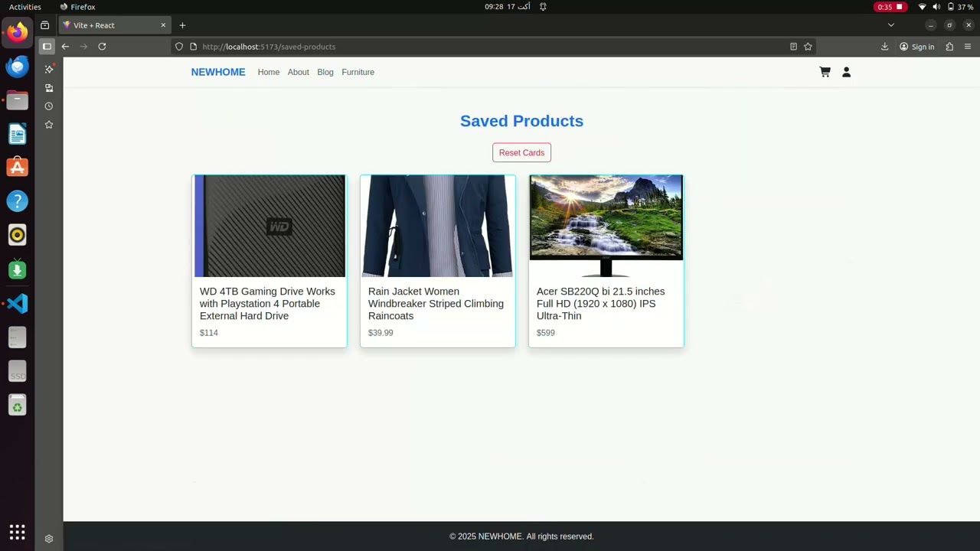Open the About nav link
The height and width of the screenshot is (551, 980).
tap(299, 72)
